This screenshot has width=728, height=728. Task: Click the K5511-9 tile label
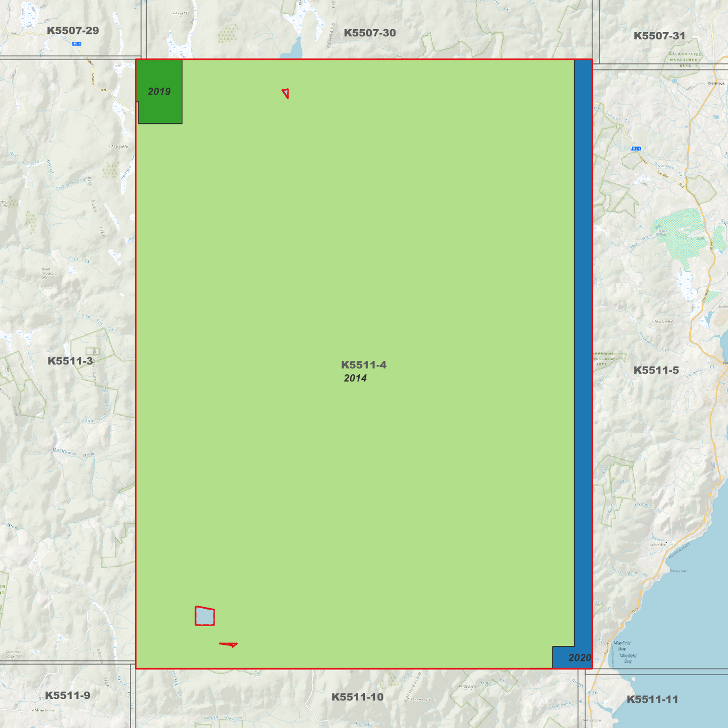coord(68,695)
